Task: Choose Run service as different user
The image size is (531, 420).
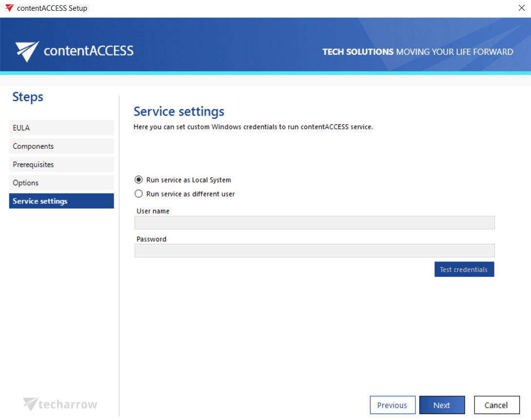Action: point(138,194)
